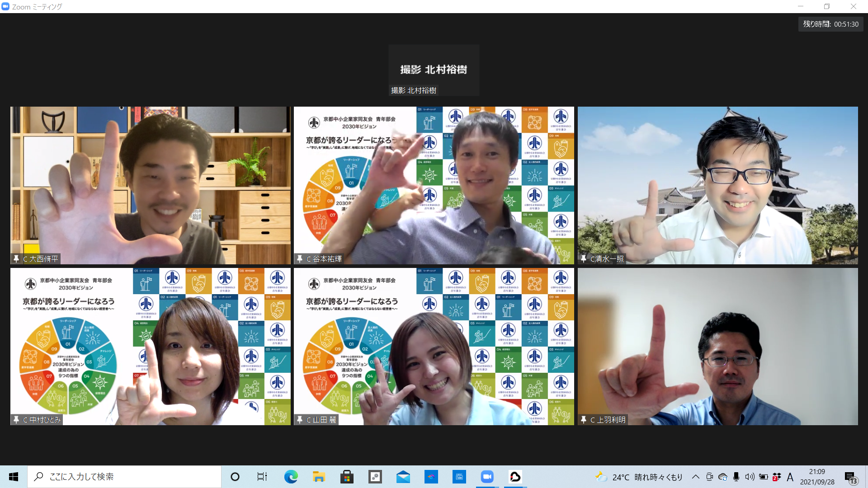Open File Explorer in the taskbar
This screenshot has height=488, width=868.
click(319, 477)
